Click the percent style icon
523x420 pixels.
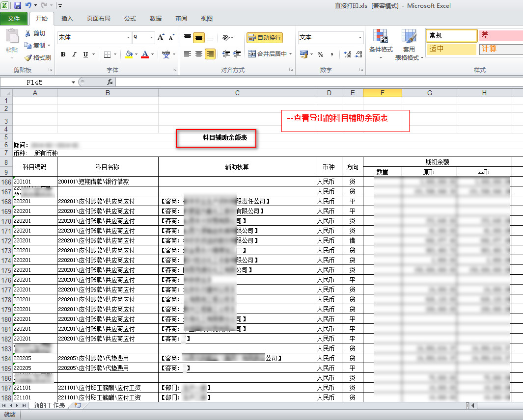click(x=320, y=54)
